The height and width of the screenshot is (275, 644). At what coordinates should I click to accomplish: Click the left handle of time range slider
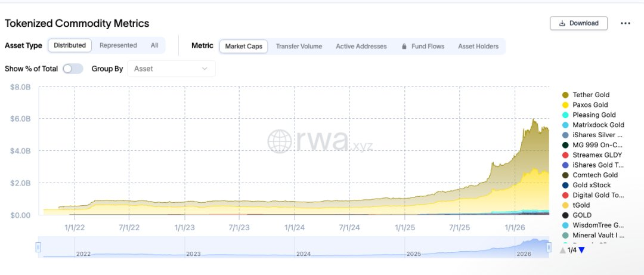[x=38, y=247]
